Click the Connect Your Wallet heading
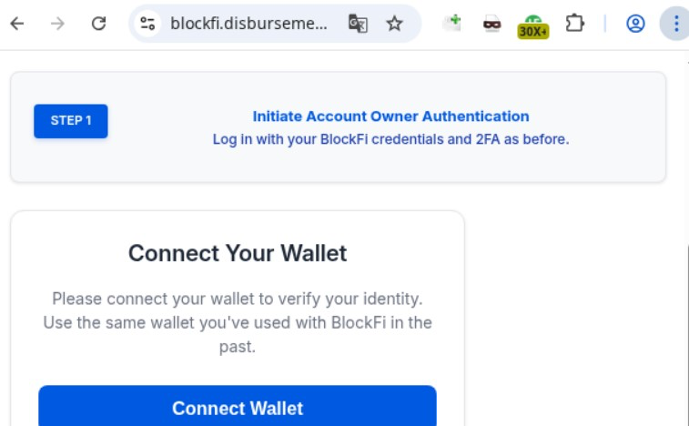The height and width of the screenshot is (427, 689). 237,253
